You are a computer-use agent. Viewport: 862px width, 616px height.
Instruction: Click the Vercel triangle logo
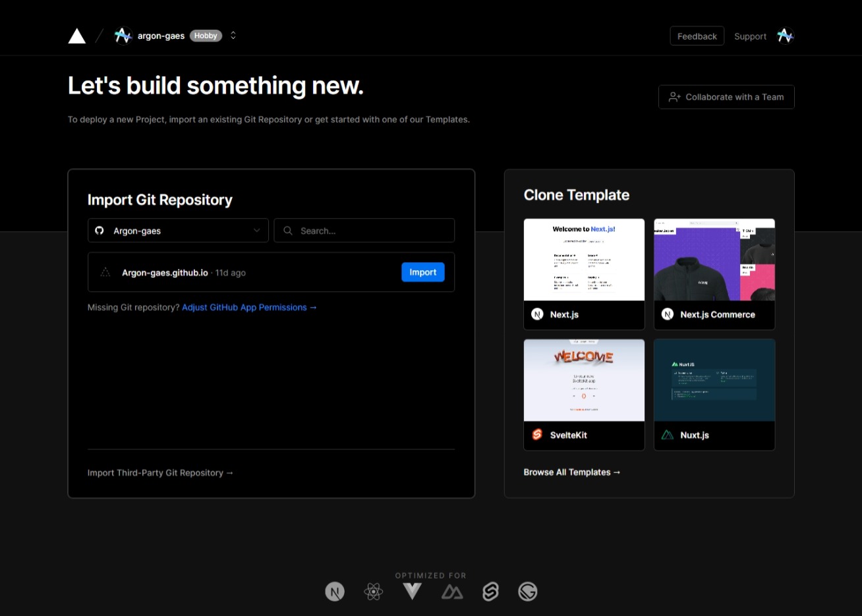pos(77,36)
